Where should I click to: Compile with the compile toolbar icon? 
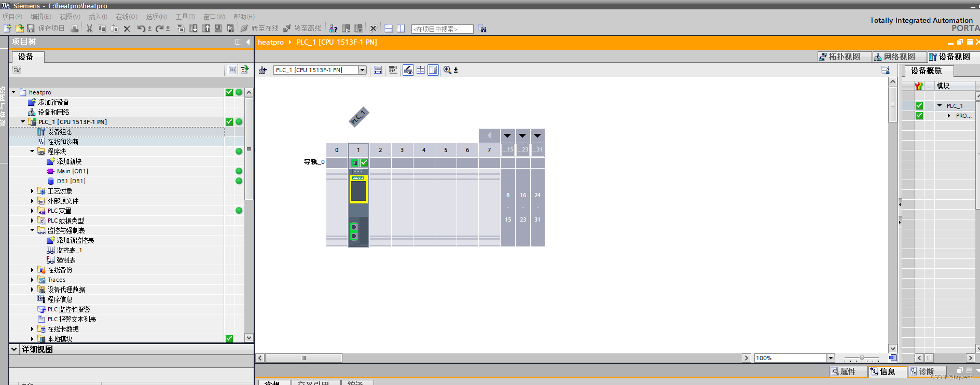point(181,29)
